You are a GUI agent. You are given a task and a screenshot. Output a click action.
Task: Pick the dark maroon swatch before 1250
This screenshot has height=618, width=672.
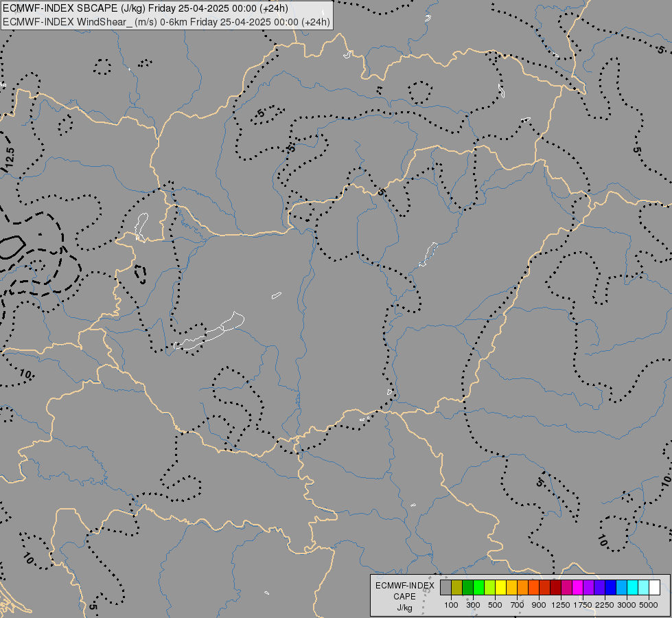pyautogui.click(x=555, y=588)
